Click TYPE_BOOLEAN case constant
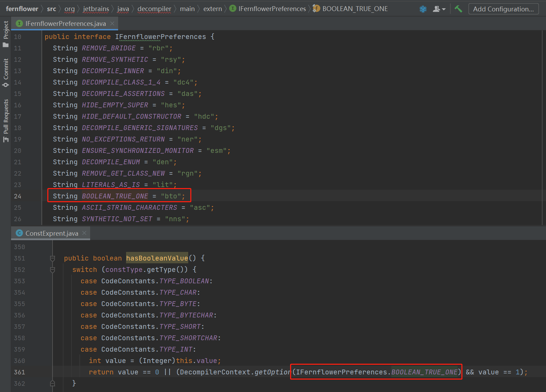The image size is (546, 392). 184,281
